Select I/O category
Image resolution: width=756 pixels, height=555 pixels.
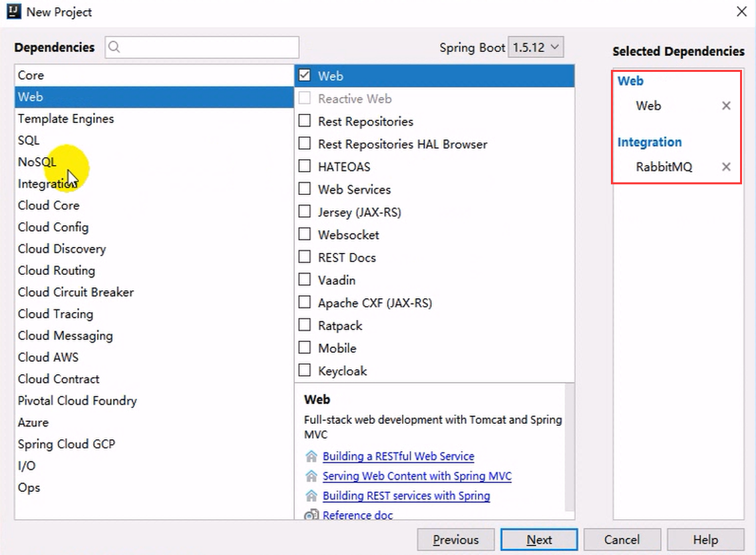(154, 466)
